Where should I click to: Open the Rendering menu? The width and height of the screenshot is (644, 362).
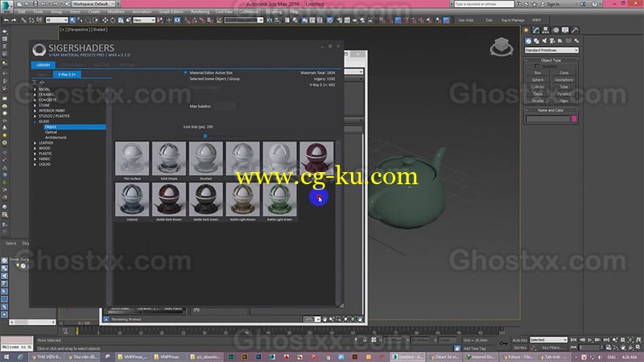200,12
